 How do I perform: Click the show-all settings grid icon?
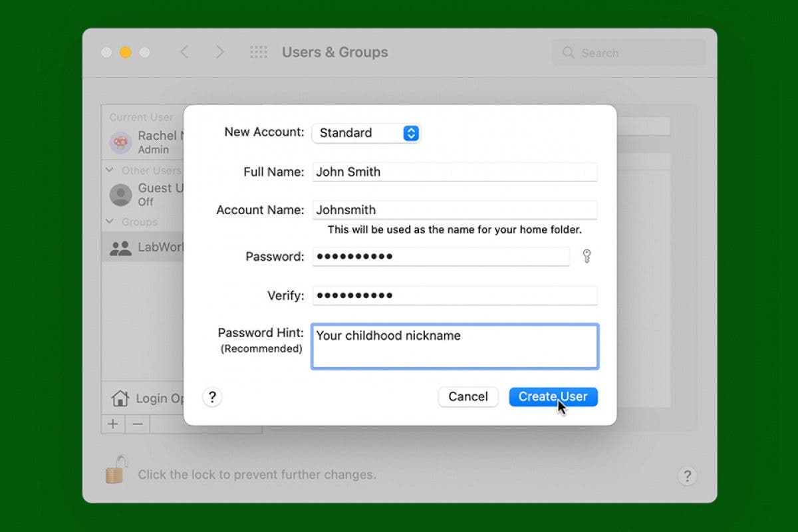[x=259, y=52]
